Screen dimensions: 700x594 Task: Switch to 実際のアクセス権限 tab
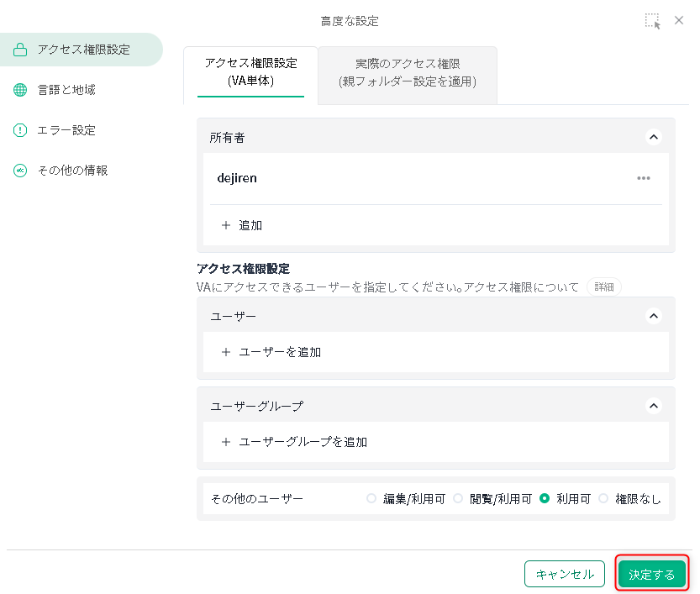(408, 73)
